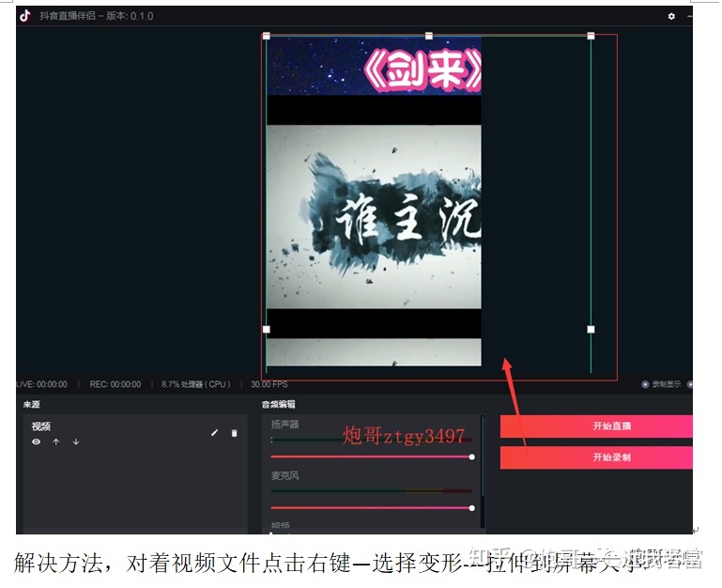Click the 30.00 FPS status text

click(x=269, y=384)
